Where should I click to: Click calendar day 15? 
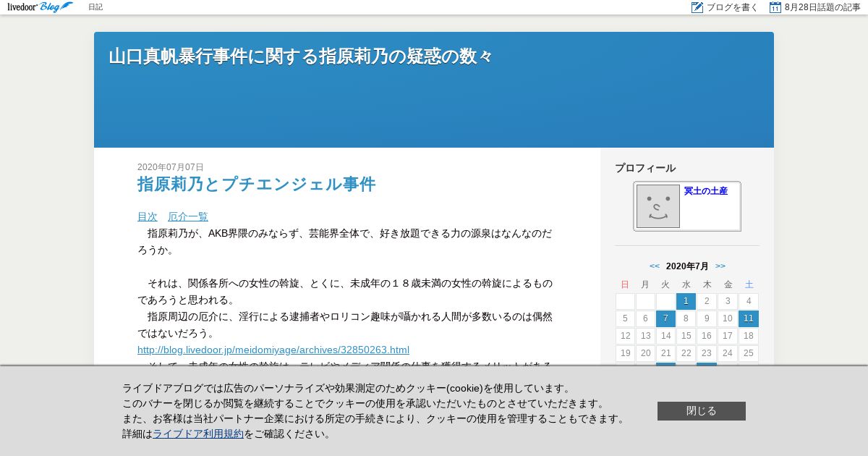[x=686, y=336]
